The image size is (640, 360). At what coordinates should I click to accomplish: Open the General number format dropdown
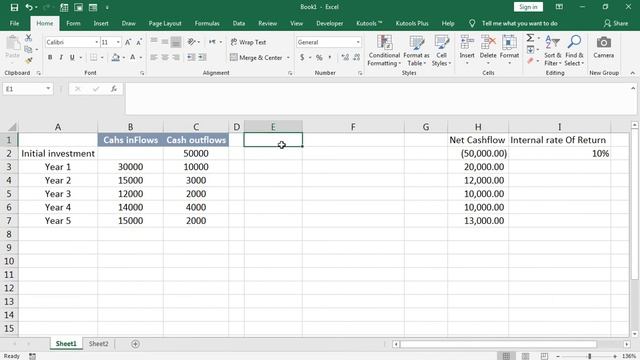(x=358, y=42)
